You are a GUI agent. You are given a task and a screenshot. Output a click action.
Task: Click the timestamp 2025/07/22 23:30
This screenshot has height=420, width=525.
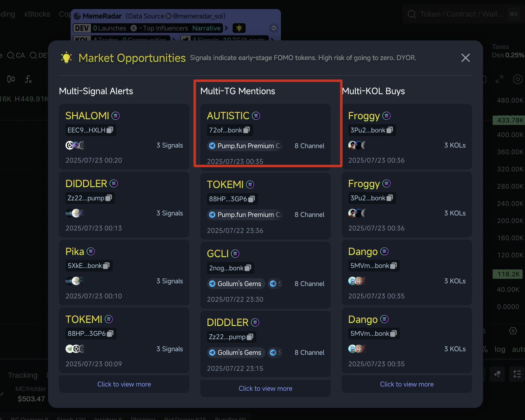(x=235, y=299)
